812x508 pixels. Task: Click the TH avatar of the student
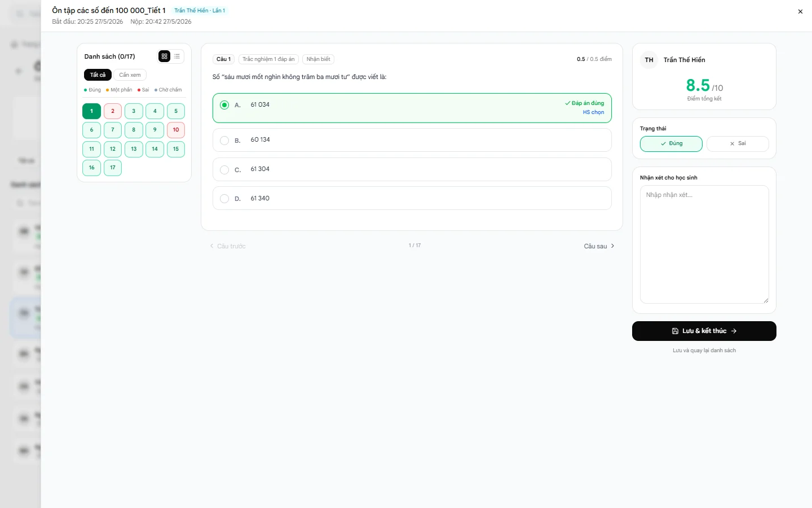pos(649,60)
